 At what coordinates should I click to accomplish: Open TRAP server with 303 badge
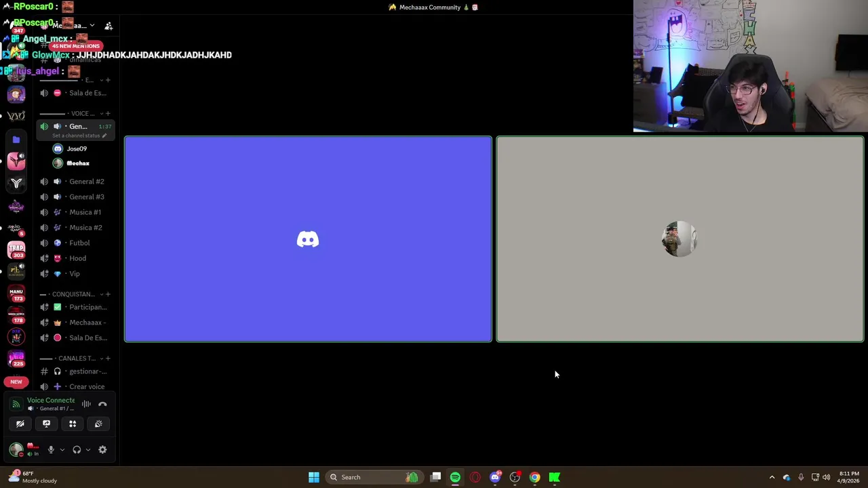[x=16, y=249]
